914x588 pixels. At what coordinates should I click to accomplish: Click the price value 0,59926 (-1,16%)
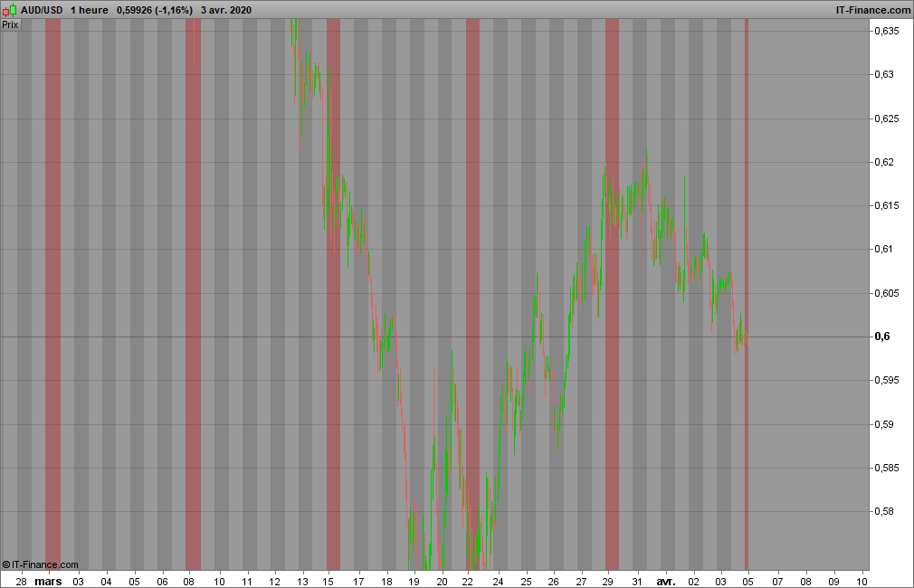pos(155,10)
